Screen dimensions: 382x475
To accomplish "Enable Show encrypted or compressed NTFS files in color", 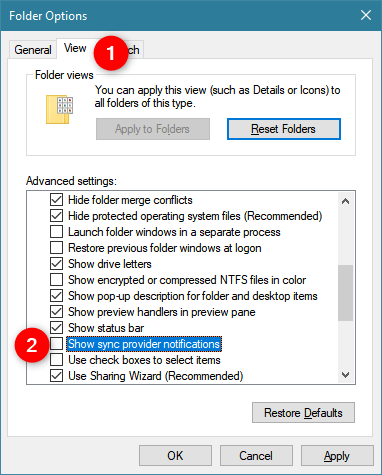I will click(x=56, y=280).
